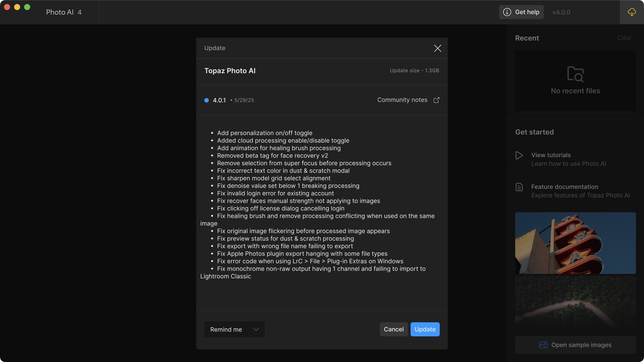Click the folder search icon in Recent

[x=575, y=74]
